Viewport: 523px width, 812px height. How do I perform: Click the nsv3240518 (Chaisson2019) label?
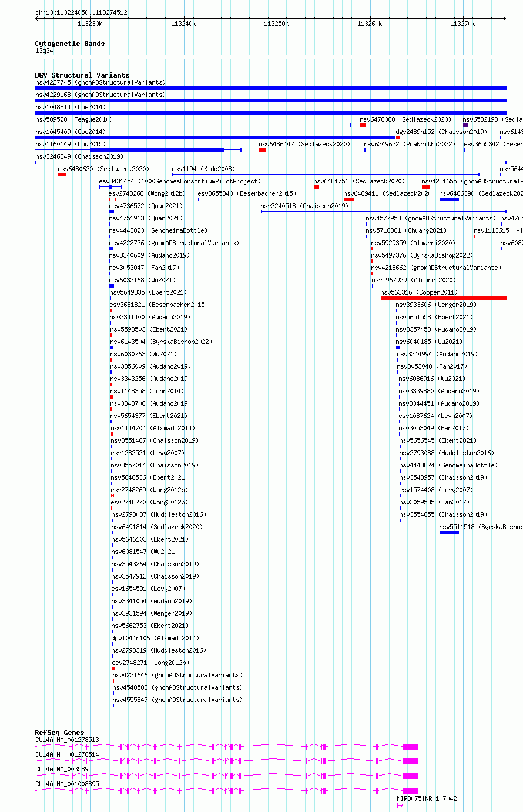click(304, 206)
